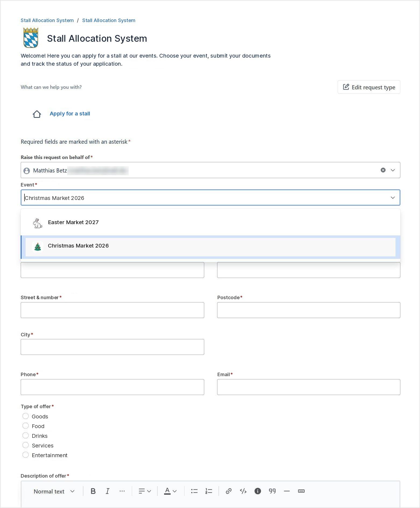Insert an info panel
The width and height of the screenshot is (420, 508).
[x=258, y=491]
